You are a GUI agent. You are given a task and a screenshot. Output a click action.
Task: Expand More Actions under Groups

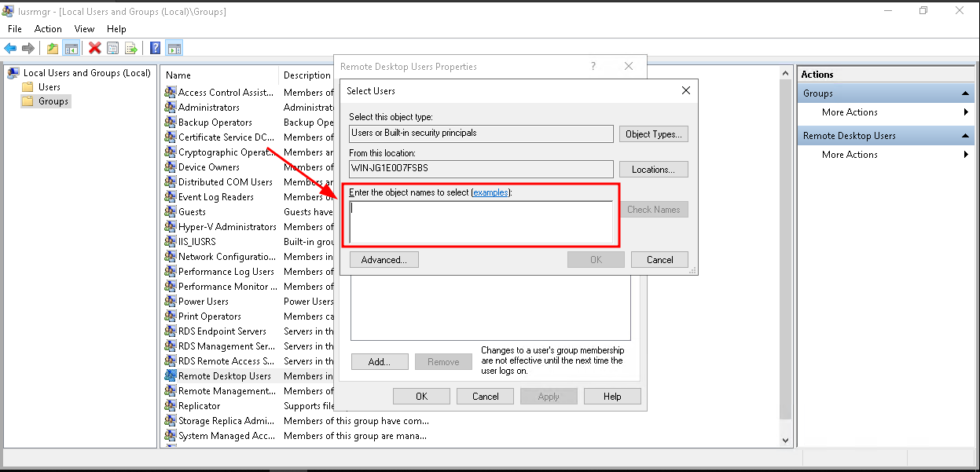(965, 112)
